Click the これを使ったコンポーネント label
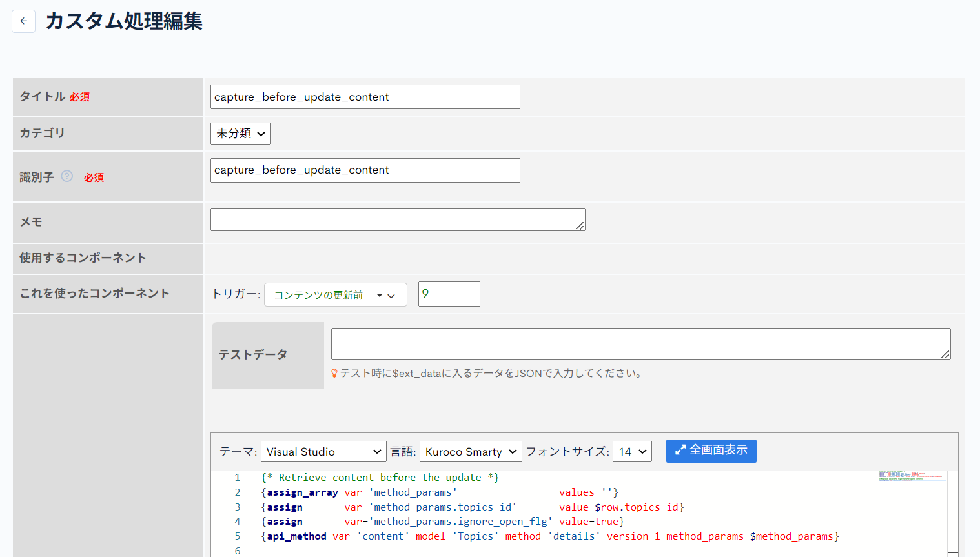The width and height of the screenshot is (980, 557). (x=94, y=293)
